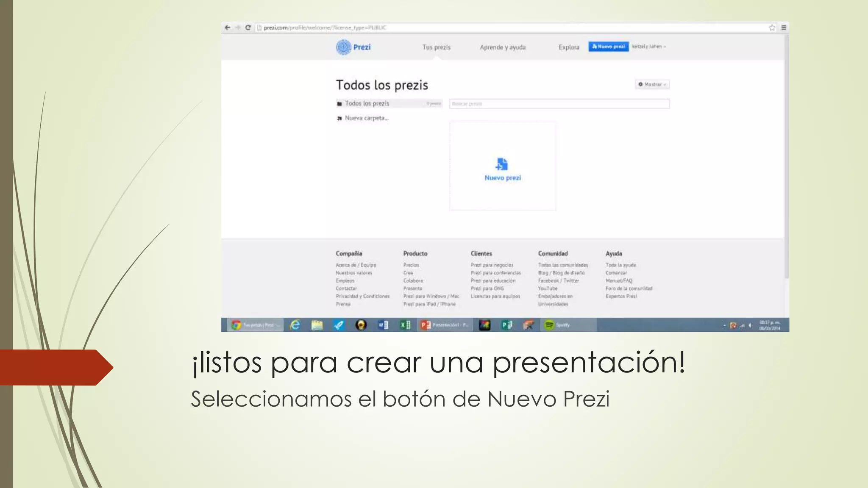Viewport: 868px width, 488px height.
Task: Open the Prezi para educación footer link
Action: [493, 281]
